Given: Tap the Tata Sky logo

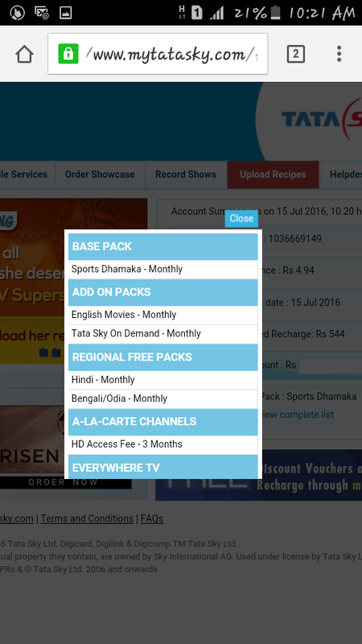Looking at the screenshot, I should point(321,119).
